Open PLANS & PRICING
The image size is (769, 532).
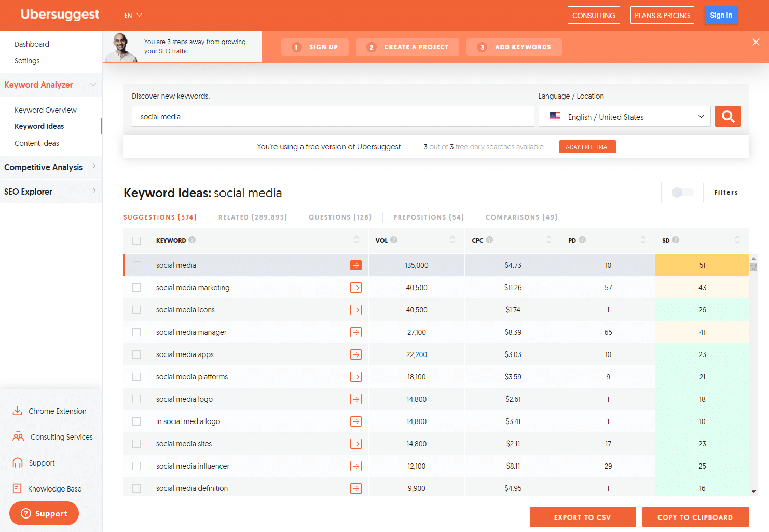coord(662,15)
